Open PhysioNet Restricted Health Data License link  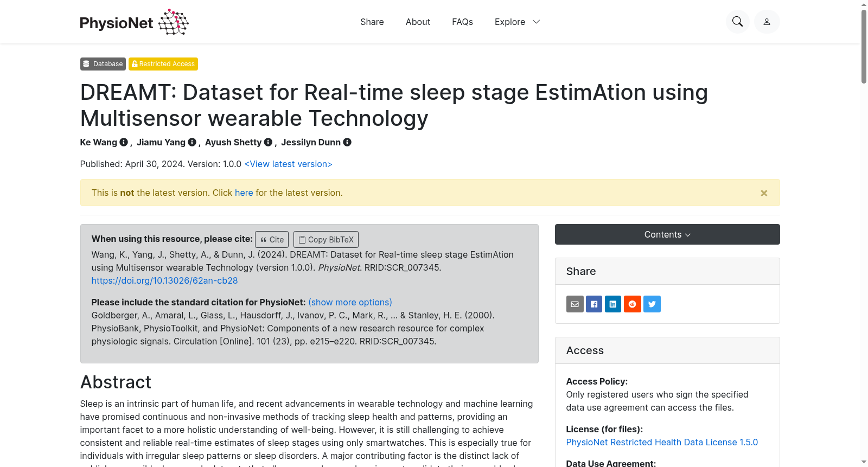click(662, 442)
